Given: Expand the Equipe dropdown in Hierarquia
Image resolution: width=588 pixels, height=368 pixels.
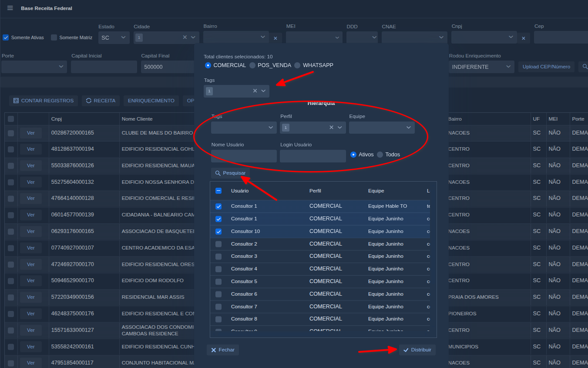Looking at the screenshot, I should (382, 127).
